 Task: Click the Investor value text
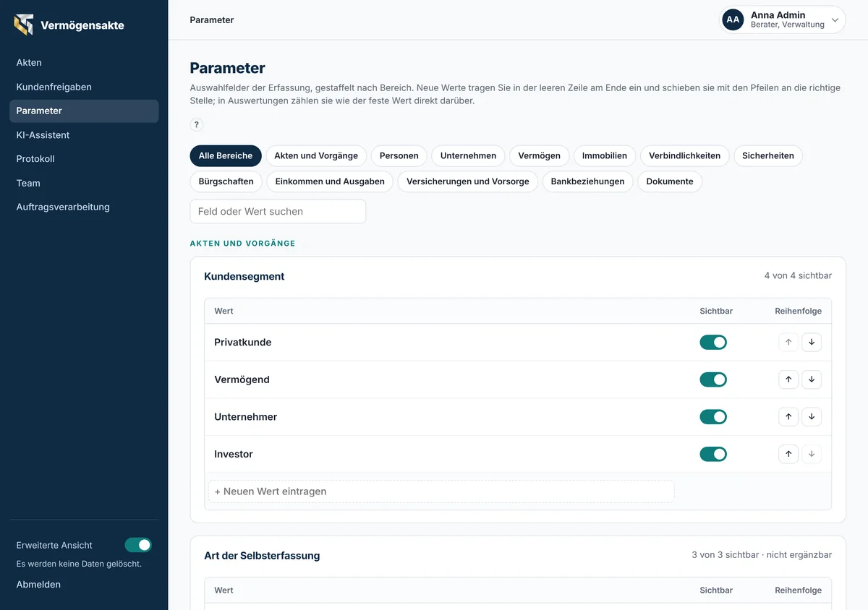[x=234, y=454]
